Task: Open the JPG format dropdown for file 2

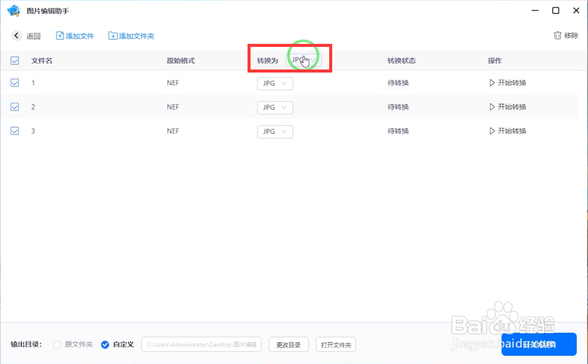Action: [x=275, y=108]
